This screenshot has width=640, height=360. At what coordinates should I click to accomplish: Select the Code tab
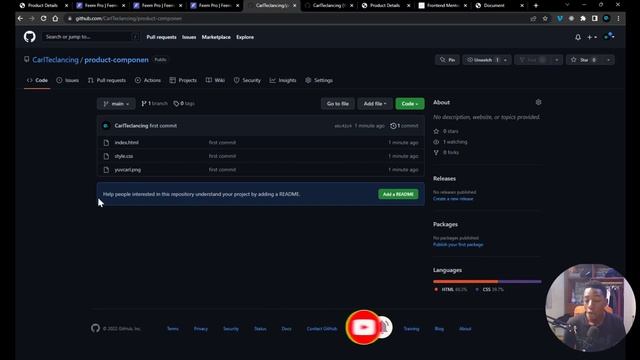(x=37, y=80)
